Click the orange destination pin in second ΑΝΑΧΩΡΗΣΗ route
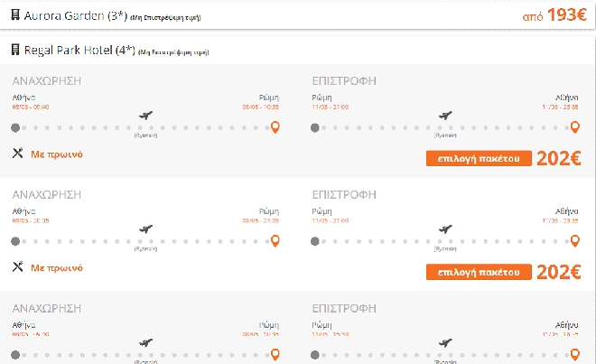 pos(275,241)
